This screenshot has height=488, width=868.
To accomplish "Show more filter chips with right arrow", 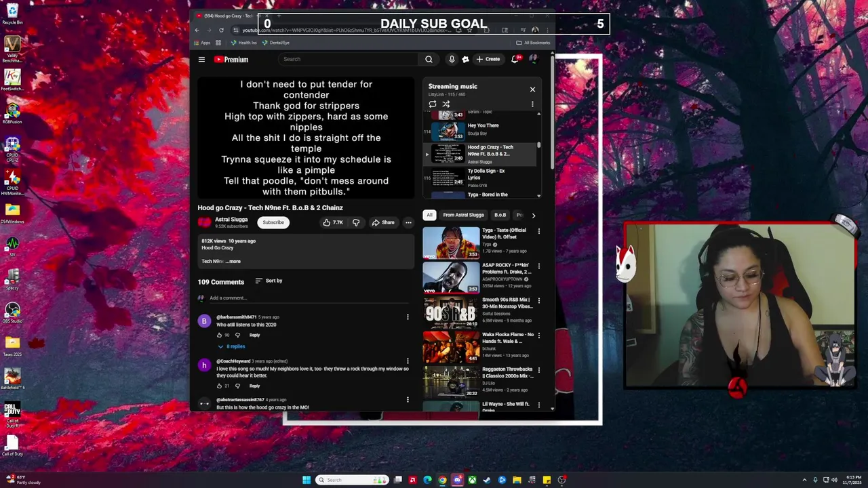I will click(x=533, y=216).
